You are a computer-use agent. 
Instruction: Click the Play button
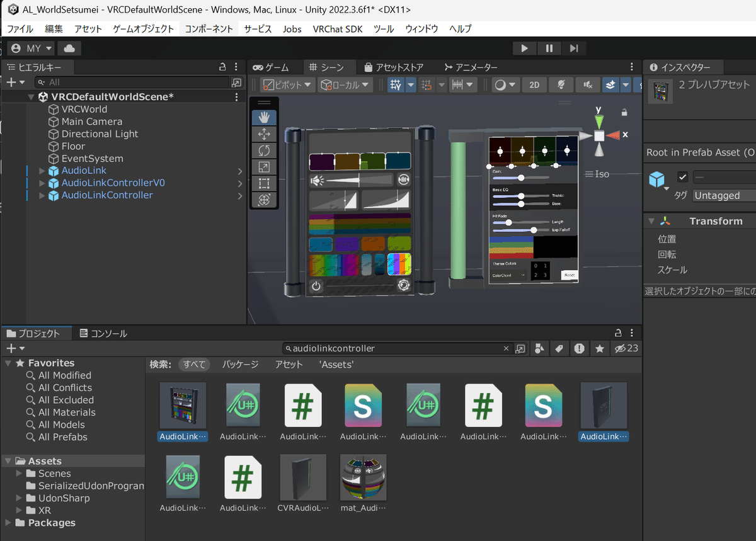(524, 48)
